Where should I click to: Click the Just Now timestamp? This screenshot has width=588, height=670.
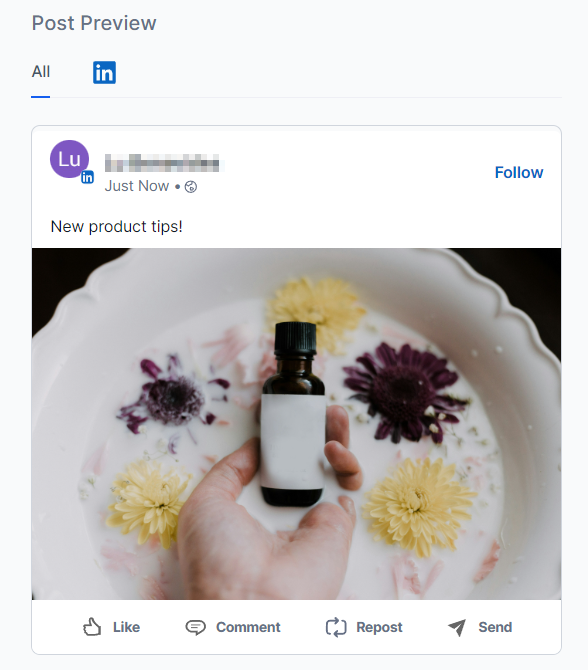(x=137, y=186)
